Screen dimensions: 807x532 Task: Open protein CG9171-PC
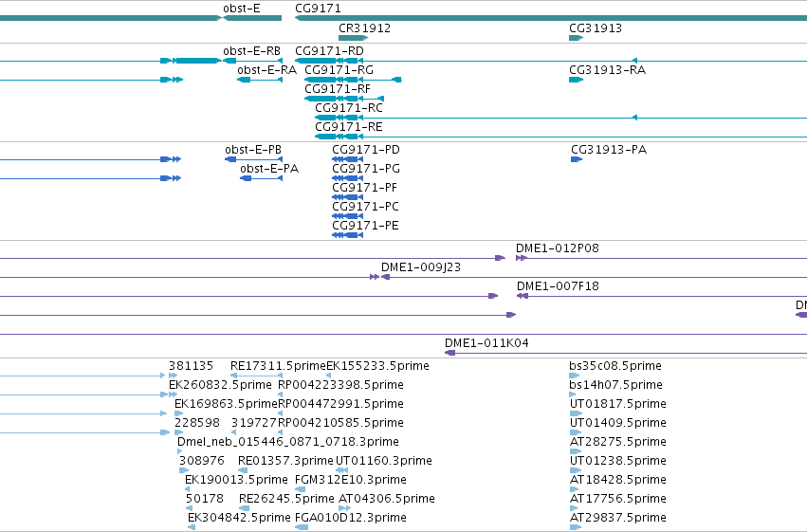(365, 208)
